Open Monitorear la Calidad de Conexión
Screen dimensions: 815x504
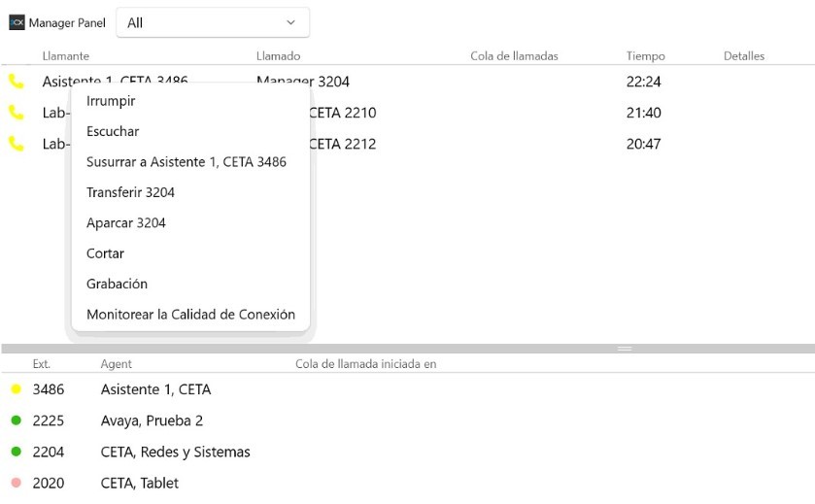(x=190, y=315)
